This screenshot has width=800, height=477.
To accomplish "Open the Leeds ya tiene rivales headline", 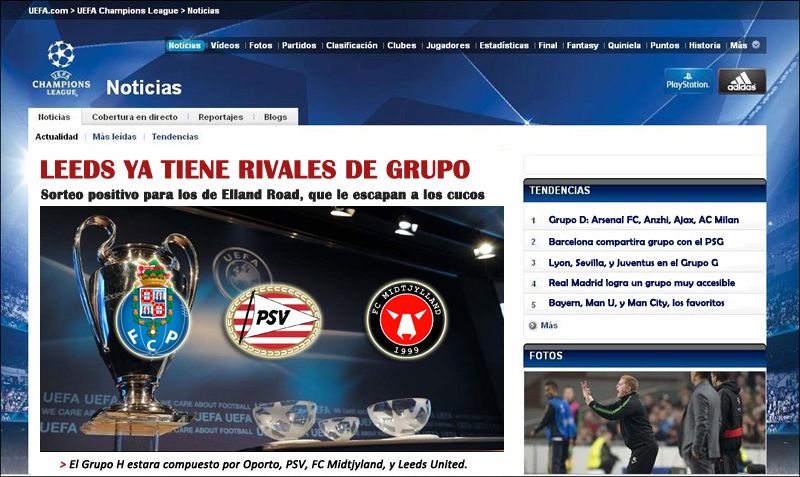I will coord(255,170).
